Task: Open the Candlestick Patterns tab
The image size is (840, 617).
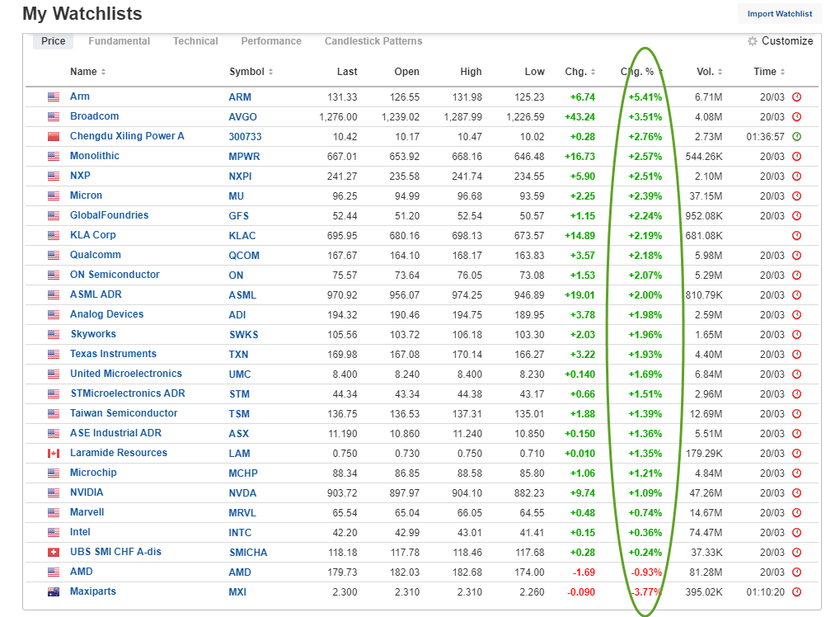Action: pos(373,41)
